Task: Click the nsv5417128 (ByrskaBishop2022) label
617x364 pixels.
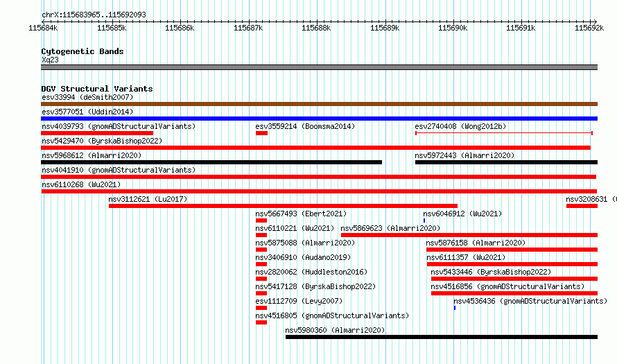Action: [315, 286]
